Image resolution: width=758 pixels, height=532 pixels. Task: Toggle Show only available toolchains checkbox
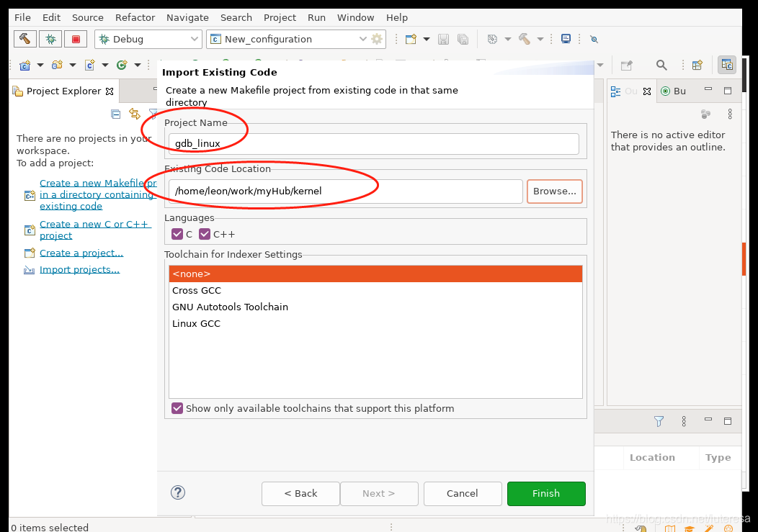coord(177,408)
